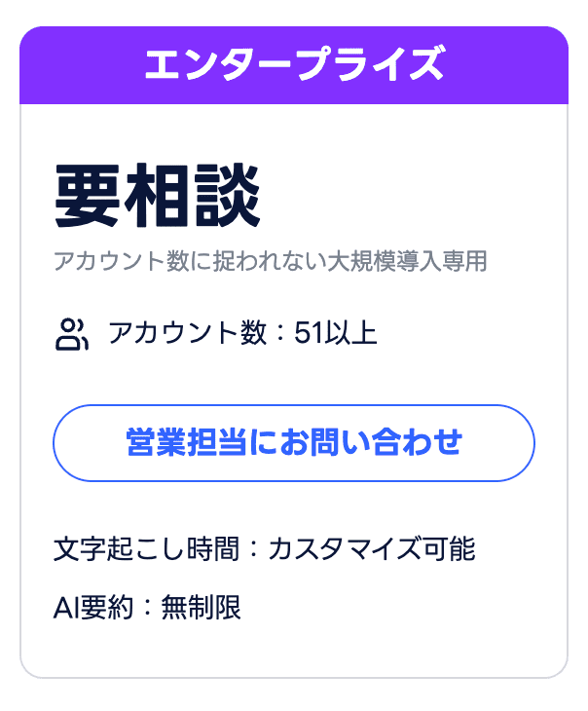The height and width of the screenshot is (711, 588).
Task: Select the エンタープライズ plan header
Action: tap(294, 64)
